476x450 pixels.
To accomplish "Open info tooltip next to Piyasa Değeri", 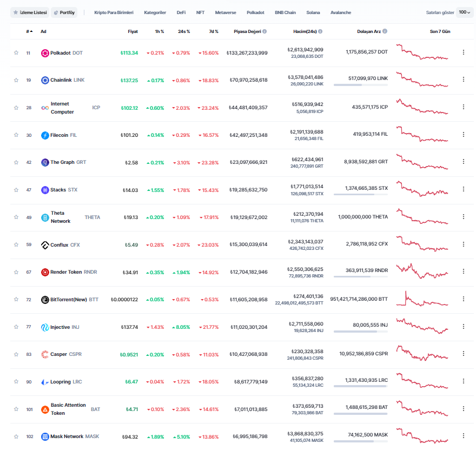I will (265, 31).
